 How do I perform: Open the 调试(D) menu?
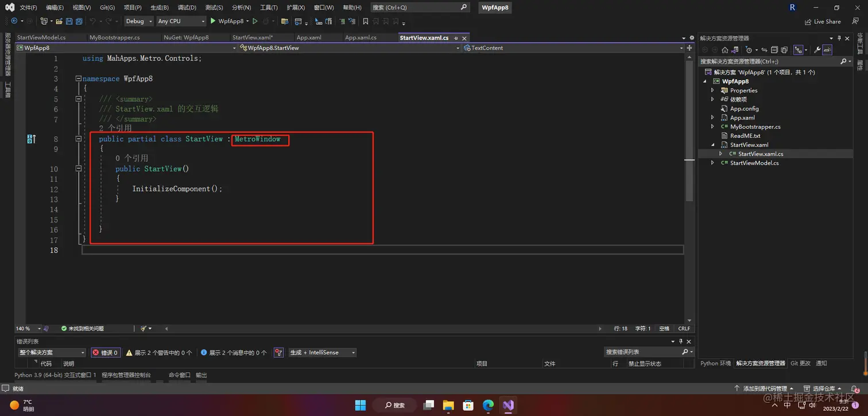(187, 7)
